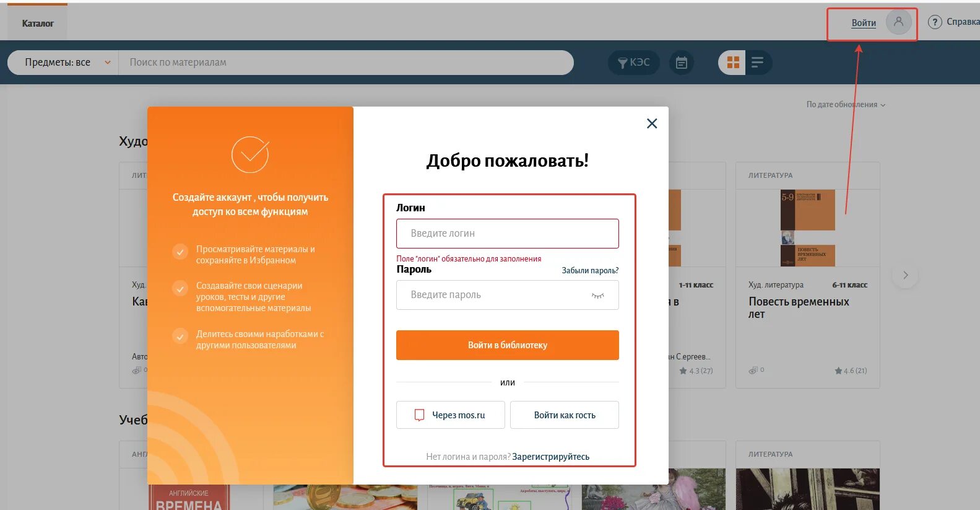Click Войти в библиотеку button
The image size is (980, 510).
(507, 345)
